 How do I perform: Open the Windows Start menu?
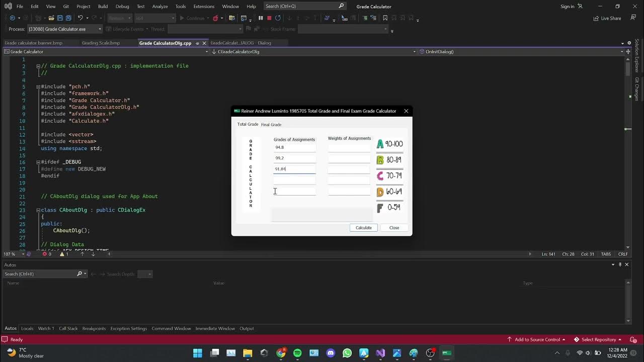point(198,353)
